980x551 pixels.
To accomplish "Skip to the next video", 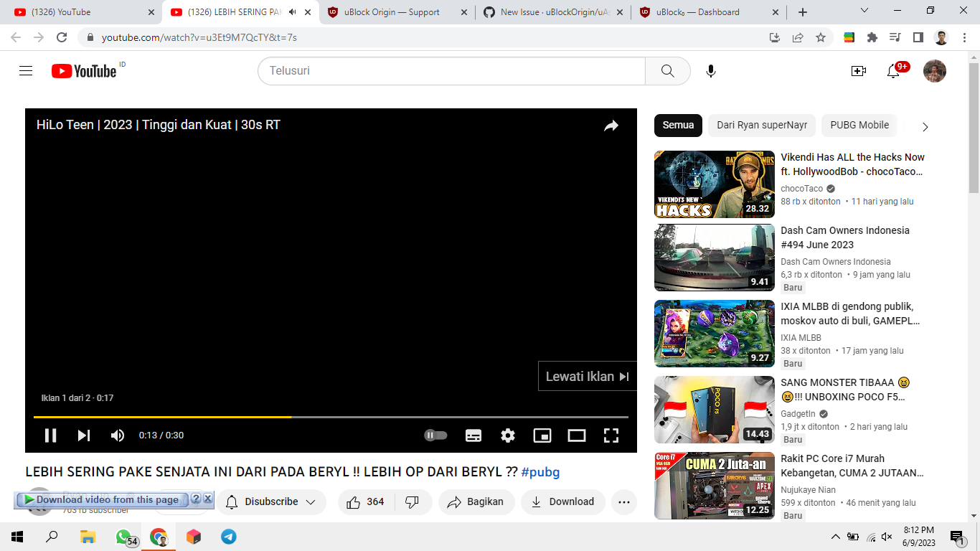I will tap(83, 435).
